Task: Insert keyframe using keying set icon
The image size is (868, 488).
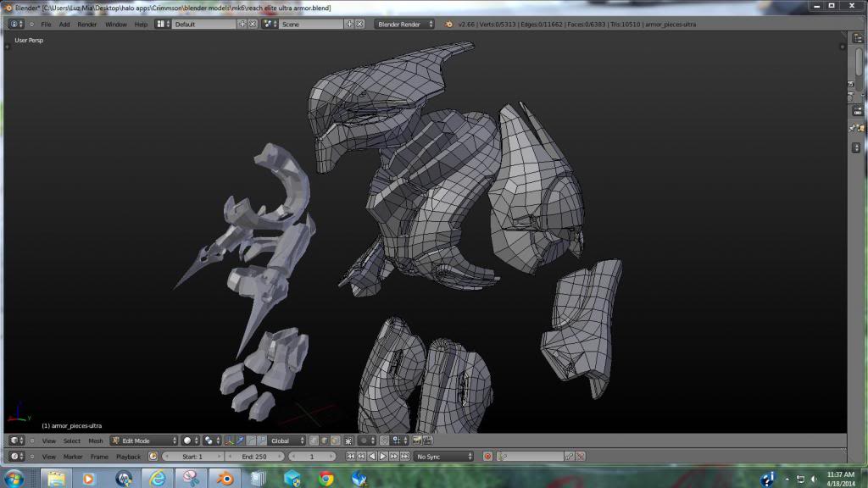Action: coord(569,457)
